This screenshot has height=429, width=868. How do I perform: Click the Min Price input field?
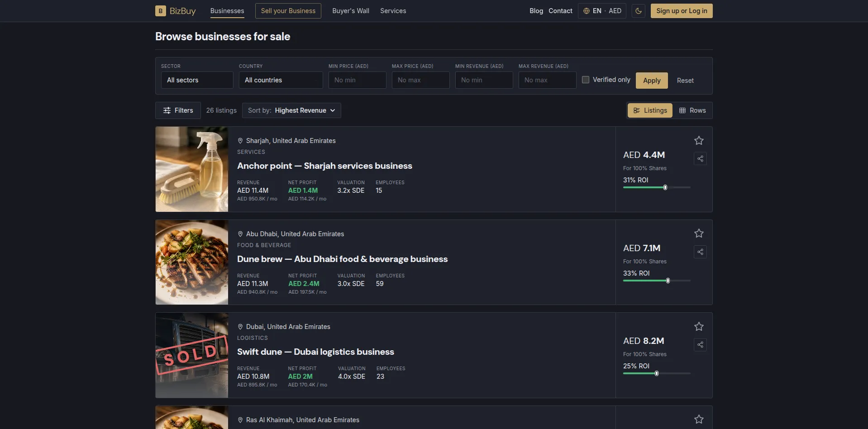pyautogui.click(x=358, y=80)
